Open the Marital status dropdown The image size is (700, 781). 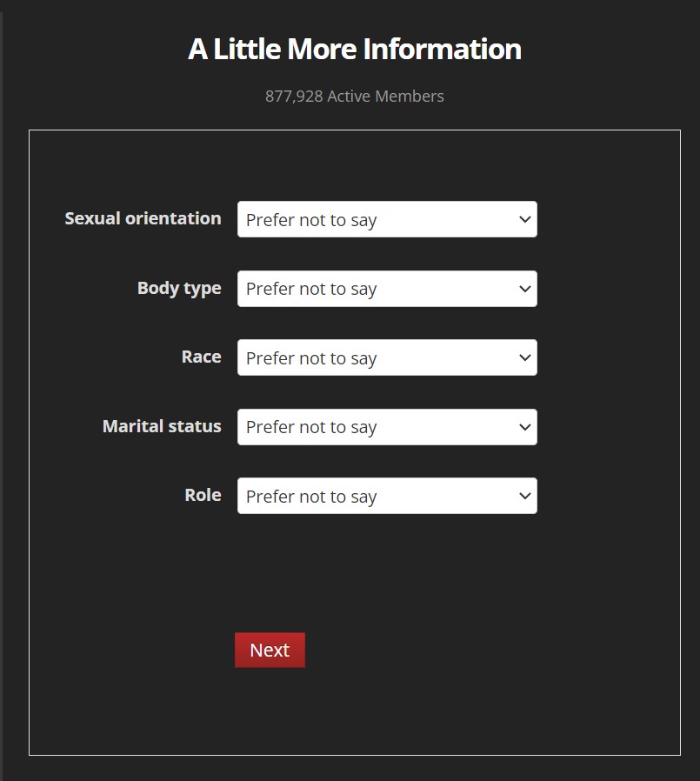387,427
